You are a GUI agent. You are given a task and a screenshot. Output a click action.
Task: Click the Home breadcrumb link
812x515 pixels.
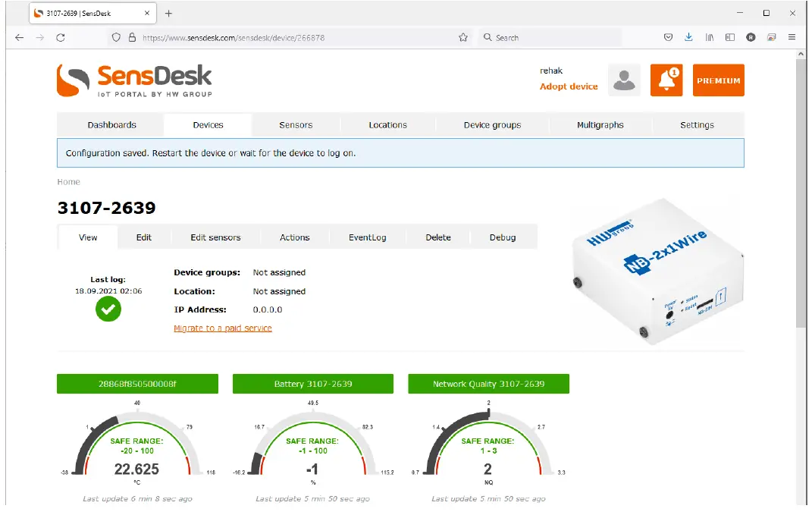point(68,182)
